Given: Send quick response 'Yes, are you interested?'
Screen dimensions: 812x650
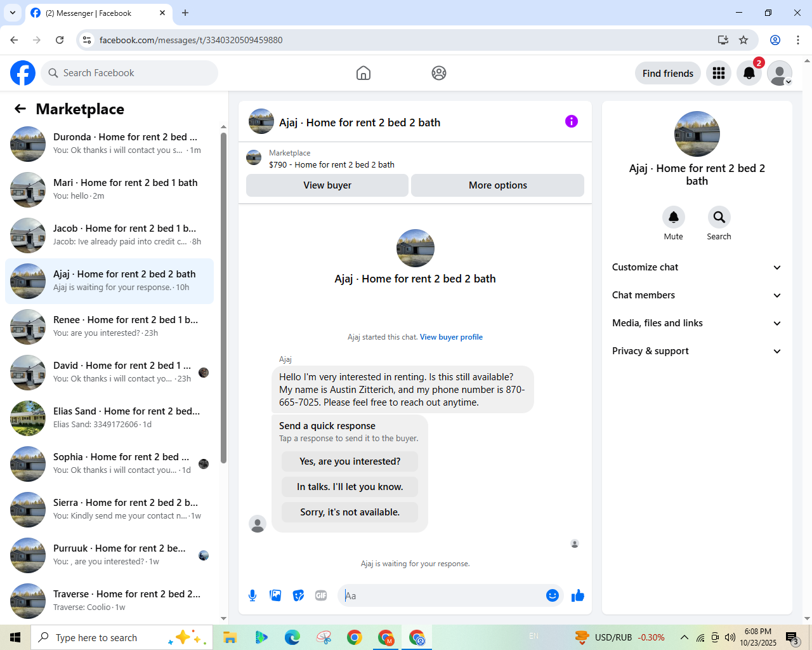Looking at the screenshot, I should [350, 461].
